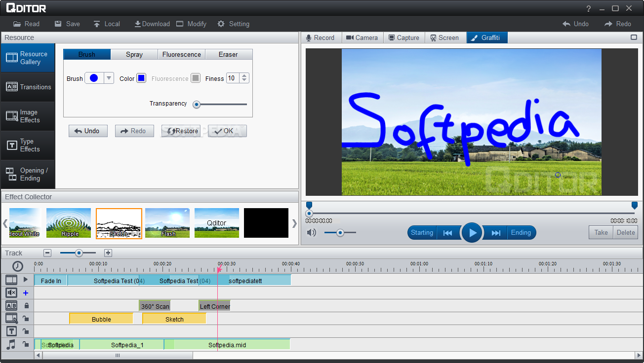Adjust the preview volume slider

click(x=340, y=232)
